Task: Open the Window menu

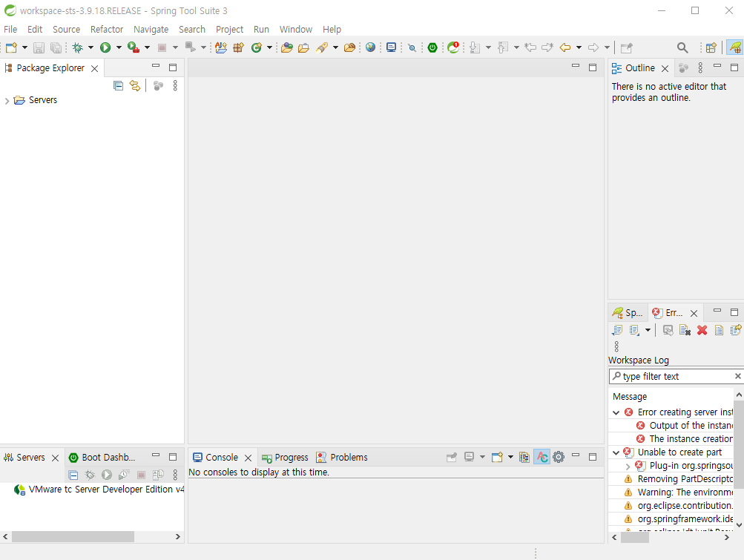Action: tap(296, 30)
